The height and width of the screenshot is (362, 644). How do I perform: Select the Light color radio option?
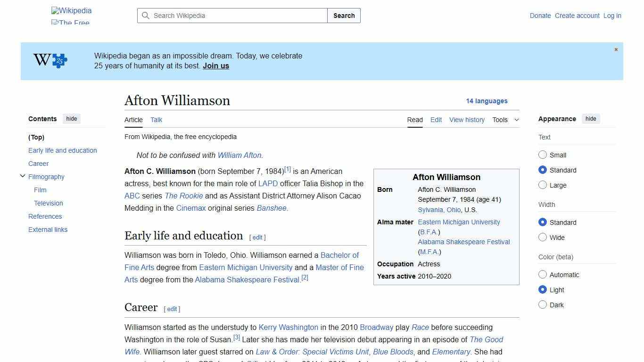[543, 289]
